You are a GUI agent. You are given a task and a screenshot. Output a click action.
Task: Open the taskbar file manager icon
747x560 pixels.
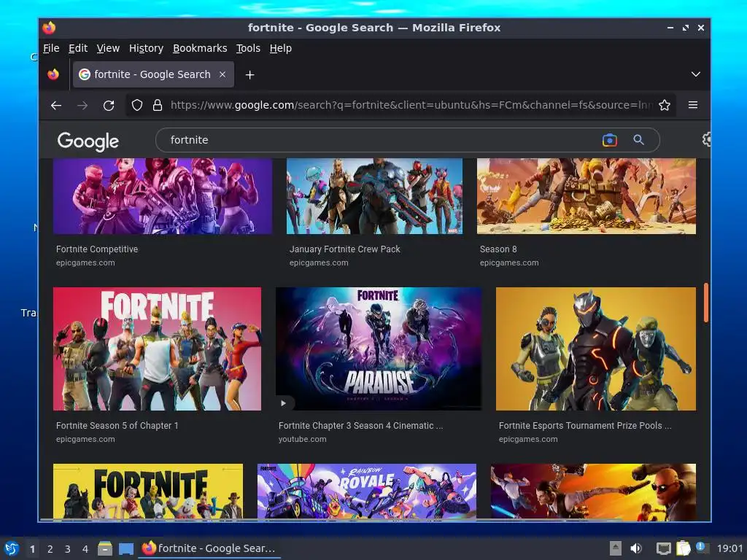105,548
